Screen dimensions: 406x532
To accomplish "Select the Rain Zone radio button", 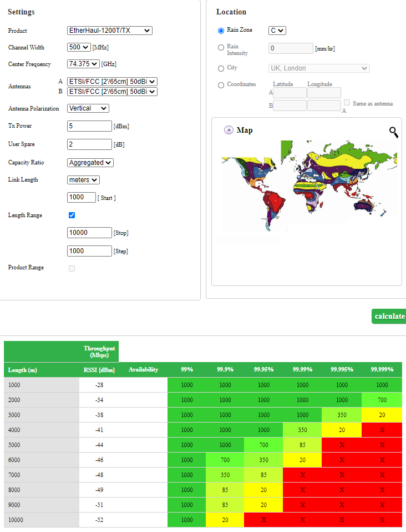I will (221, 31).
